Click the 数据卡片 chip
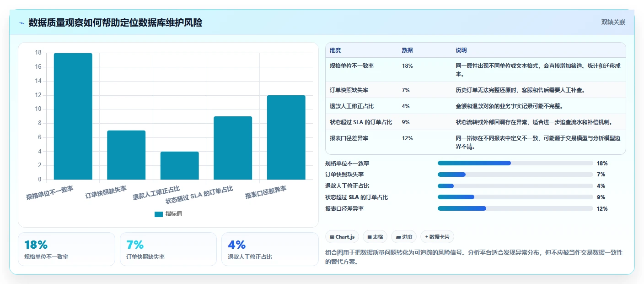The image size is (644, 284). coord(437,237)
